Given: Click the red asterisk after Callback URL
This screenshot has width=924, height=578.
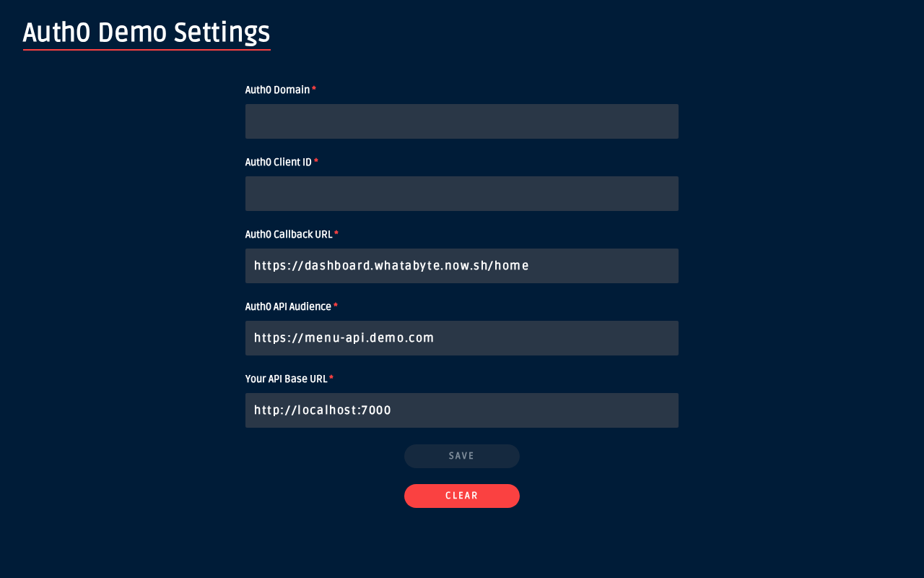Looking at the screenshot, I should (336, 233).
